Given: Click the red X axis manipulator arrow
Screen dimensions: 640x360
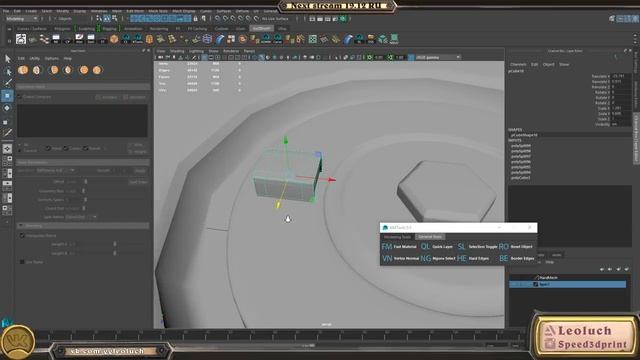Looking at the screenshot, I should [x=332, y=179].
